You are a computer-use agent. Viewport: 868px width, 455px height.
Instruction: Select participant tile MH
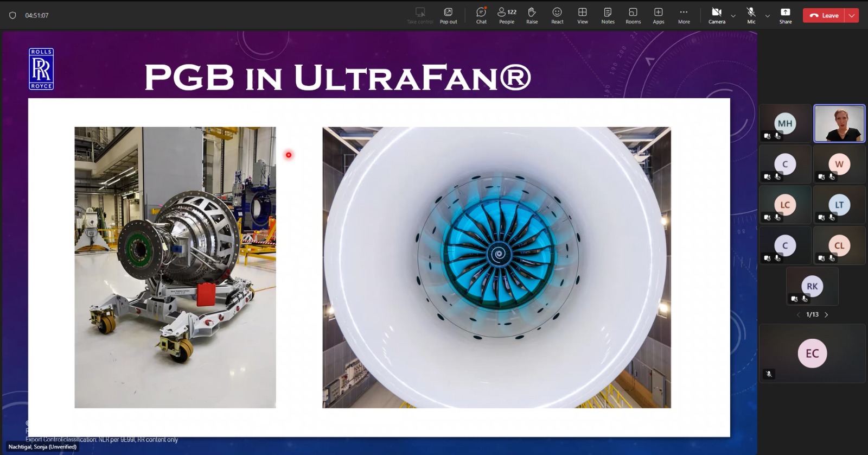(785, 124)
